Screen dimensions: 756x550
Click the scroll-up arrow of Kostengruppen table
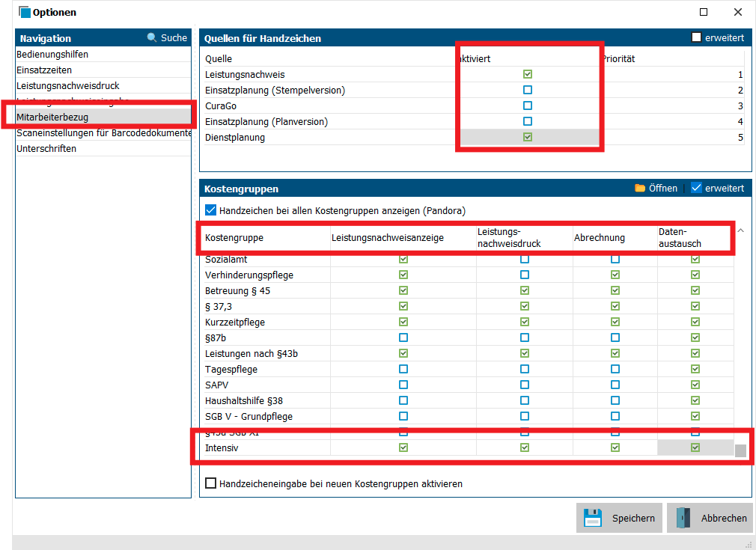(740, 230)
